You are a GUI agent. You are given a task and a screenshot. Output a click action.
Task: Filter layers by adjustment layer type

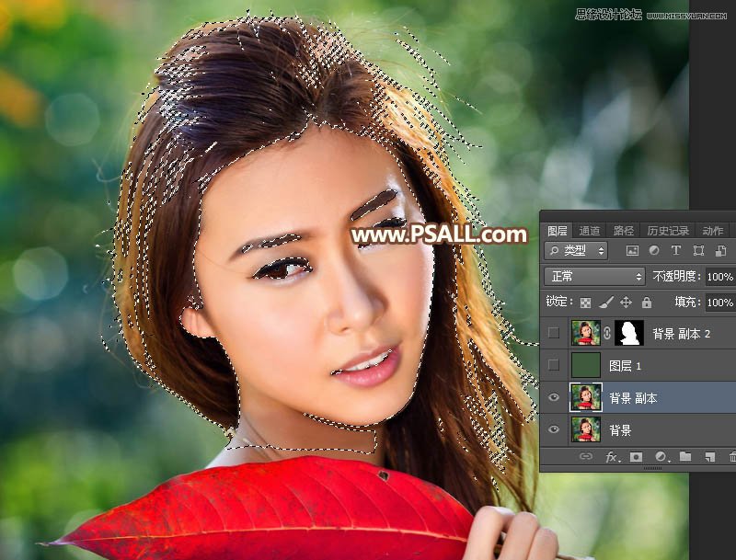pos(654,251)
